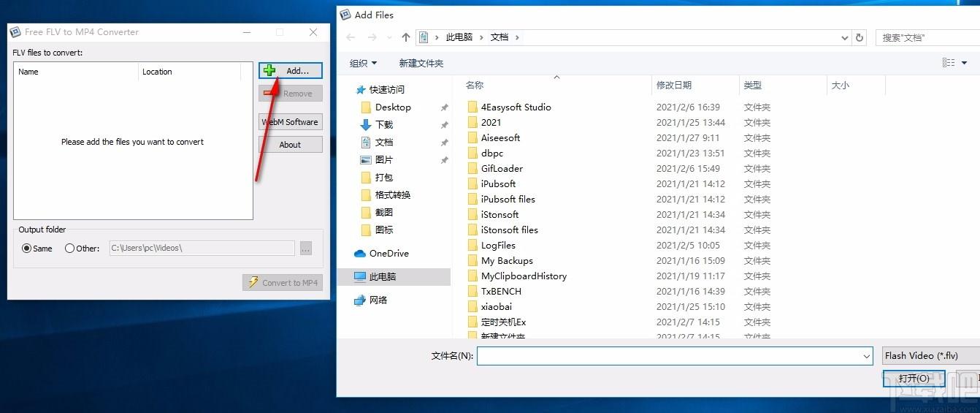
Task: Open Desktop in the navigation pane
Action: click(393, 107)
